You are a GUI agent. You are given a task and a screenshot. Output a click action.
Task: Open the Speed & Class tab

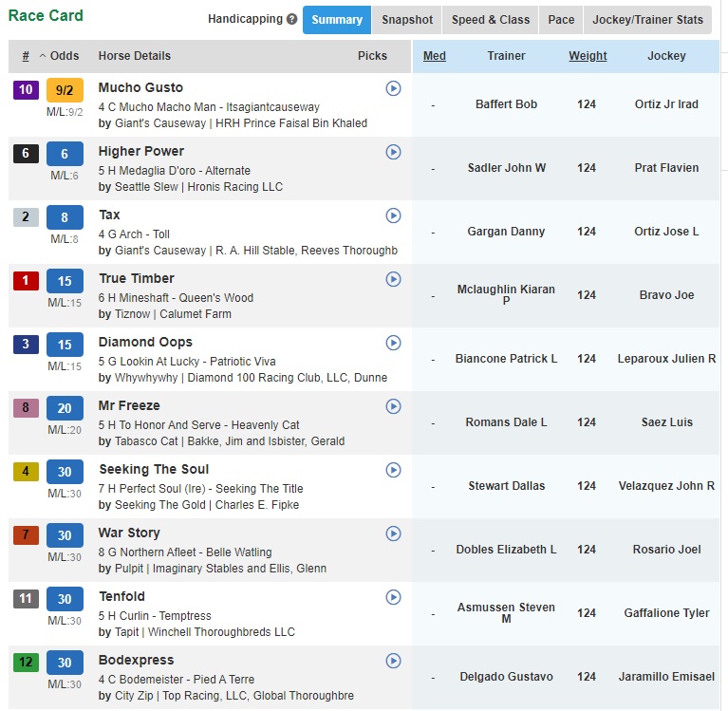pos(491,20)
